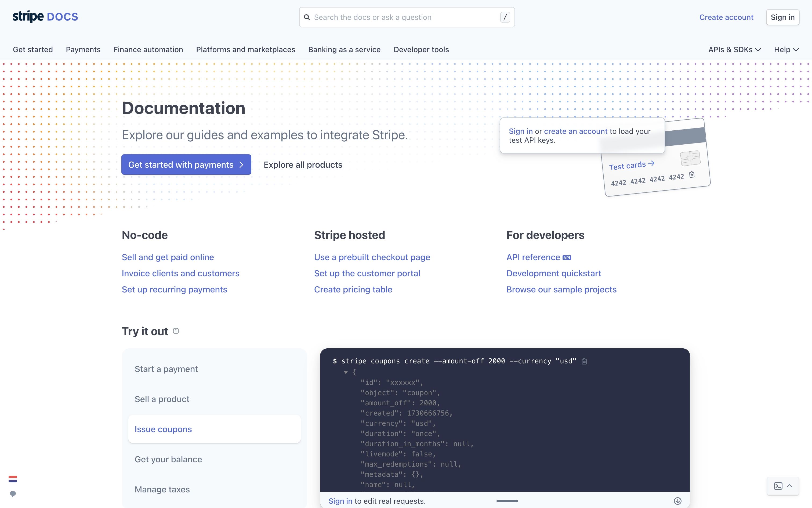Expand the shell panel chevron
The width and height of the screenshot is (812, 508).
click(x=789, y=486)
